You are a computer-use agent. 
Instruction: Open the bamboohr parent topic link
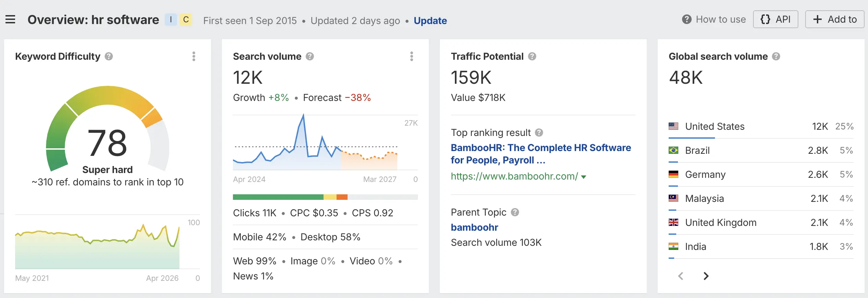474,227
